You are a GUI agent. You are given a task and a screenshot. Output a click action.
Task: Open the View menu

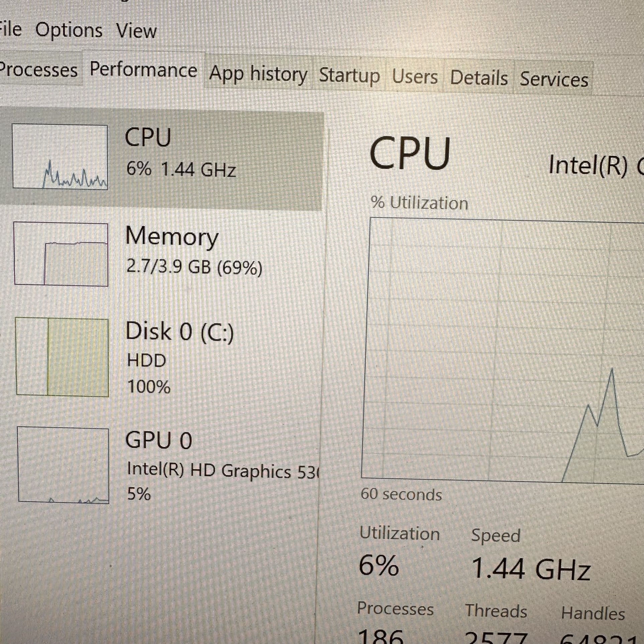[136, 31]
